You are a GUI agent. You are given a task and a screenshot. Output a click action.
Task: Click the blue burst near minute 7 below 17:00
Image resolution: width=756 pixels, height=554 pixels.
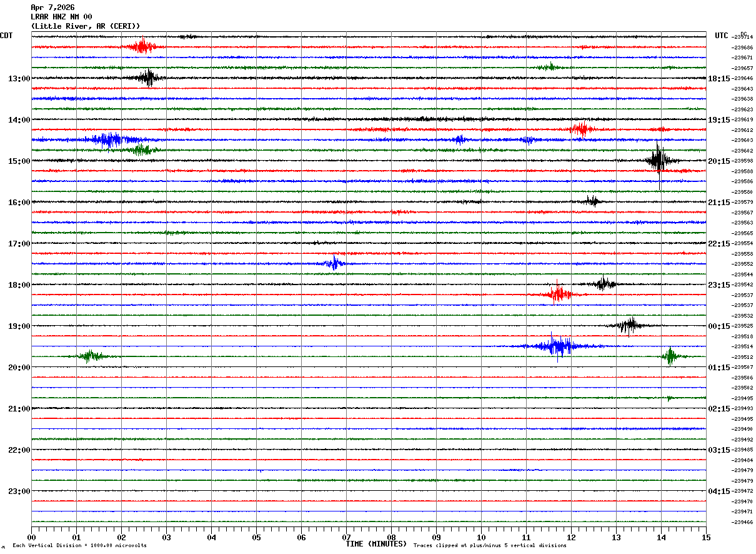pyautogui.click(x=334, y=263)
